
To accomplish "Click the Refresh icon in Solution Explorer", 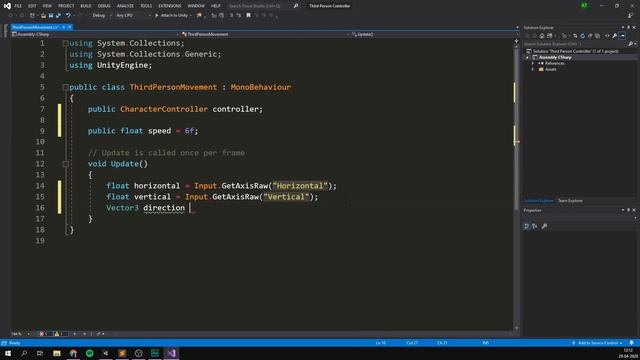I will point(582,36).
